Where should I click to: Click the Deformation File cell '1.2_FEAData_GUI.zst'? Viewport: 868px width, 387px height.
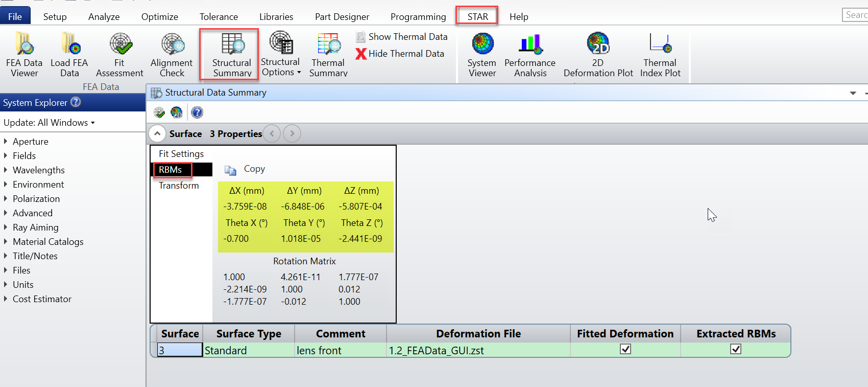[478, 350]
